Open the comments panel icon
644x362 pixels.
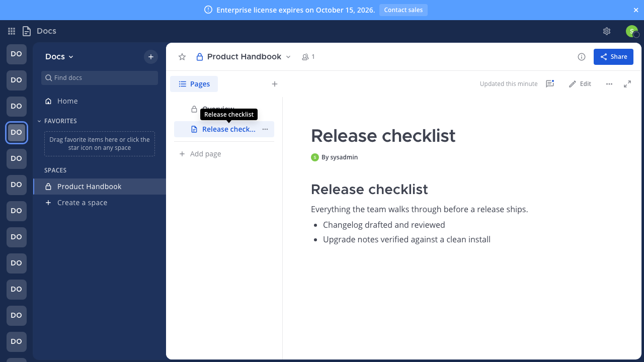550,84
